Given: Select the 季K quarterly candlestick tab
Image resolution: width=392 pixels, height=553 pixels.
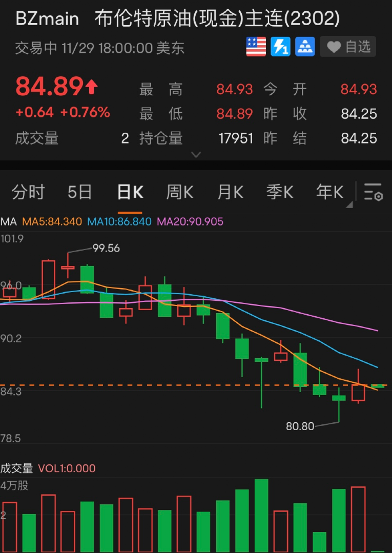Looking at the screenshot, I should coord(280,193).
